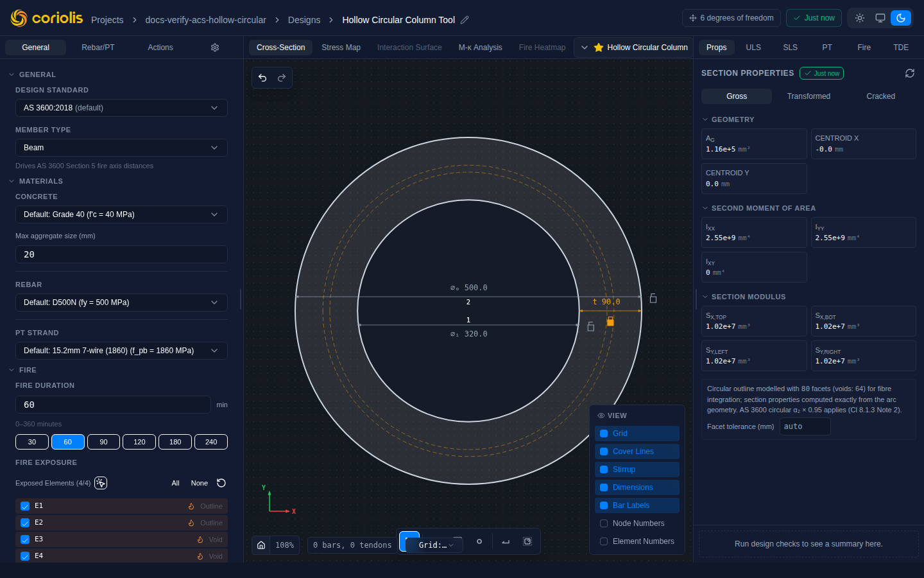Undo the last canvas action
Viewport: 924px width, 578px height.
262,78
